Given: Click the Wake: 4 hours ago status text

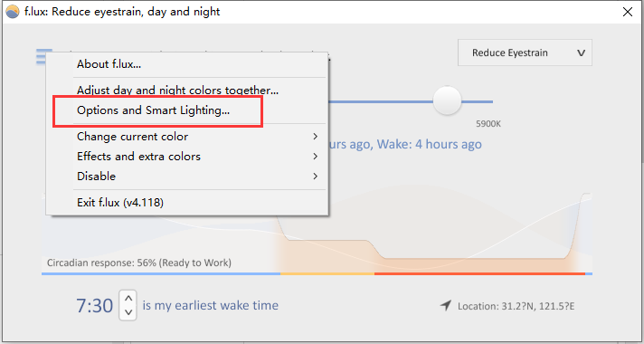Looking at the screenshot, I should coord(430,144).
